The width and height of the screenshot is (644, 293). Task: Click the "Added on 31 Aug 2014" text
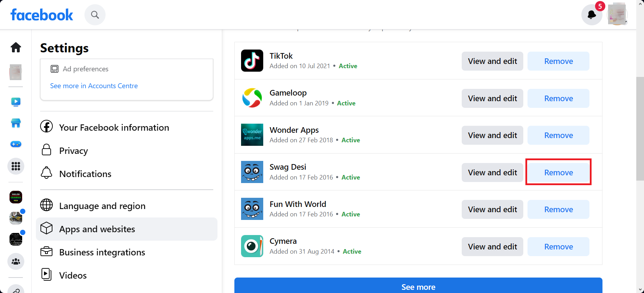tap(302, 252)
